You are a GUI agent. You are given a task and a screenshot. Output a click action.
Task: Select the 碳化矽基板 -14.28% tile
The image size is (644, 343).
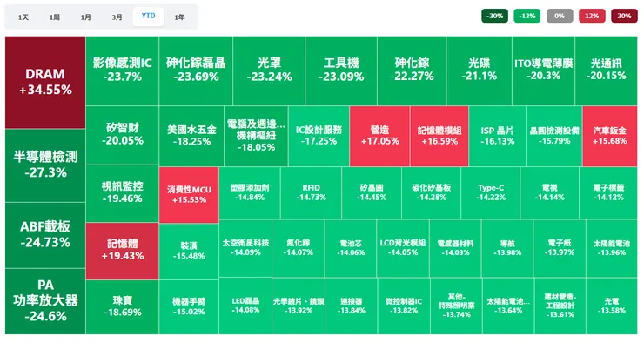pos(432,192)
